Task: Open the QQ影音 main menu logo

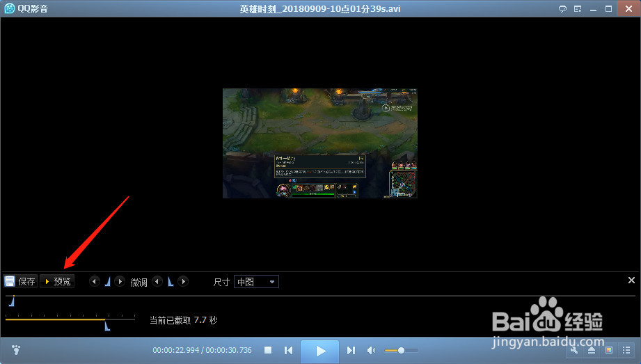Action: 26,8
